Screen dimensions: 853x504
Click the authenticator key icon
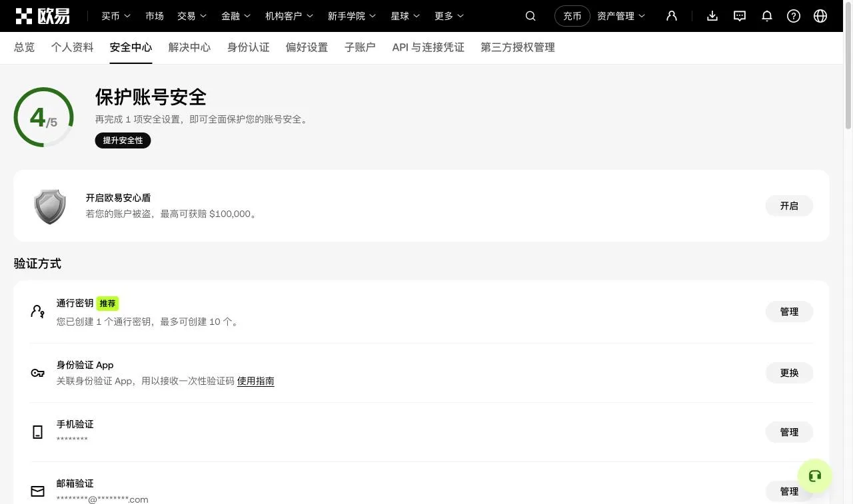tap(38, 373)
